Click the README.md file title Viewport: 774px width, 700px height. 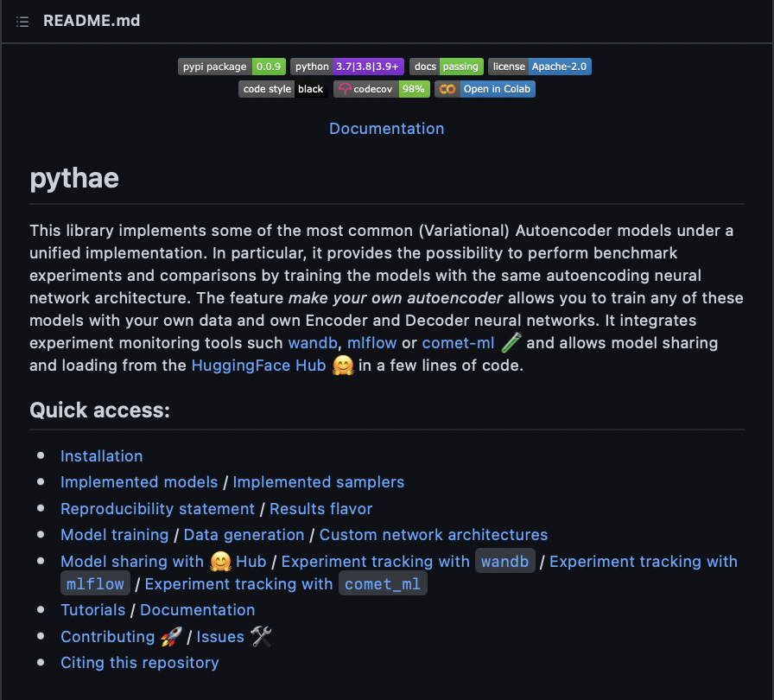coord(92,21)
